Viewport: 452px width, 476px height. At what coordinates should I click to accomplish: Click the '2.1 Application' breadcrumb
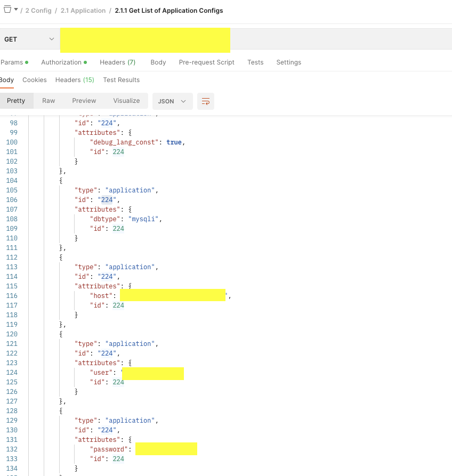click(x=83, y=11)
